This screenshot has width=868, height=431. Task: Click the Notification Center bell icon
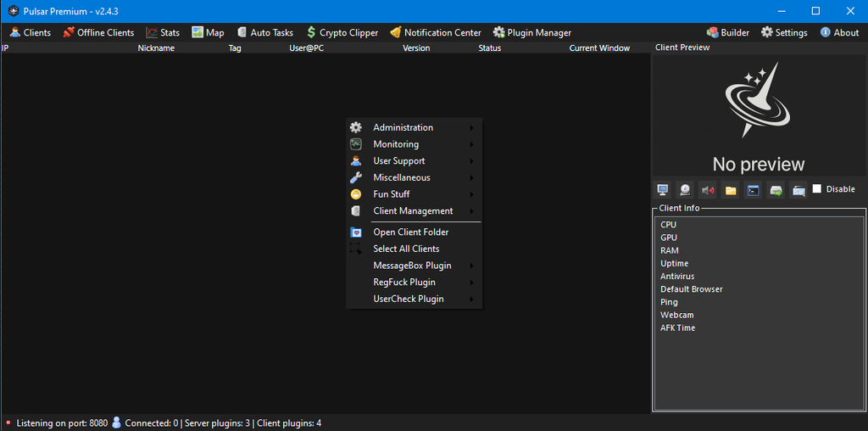395,33
